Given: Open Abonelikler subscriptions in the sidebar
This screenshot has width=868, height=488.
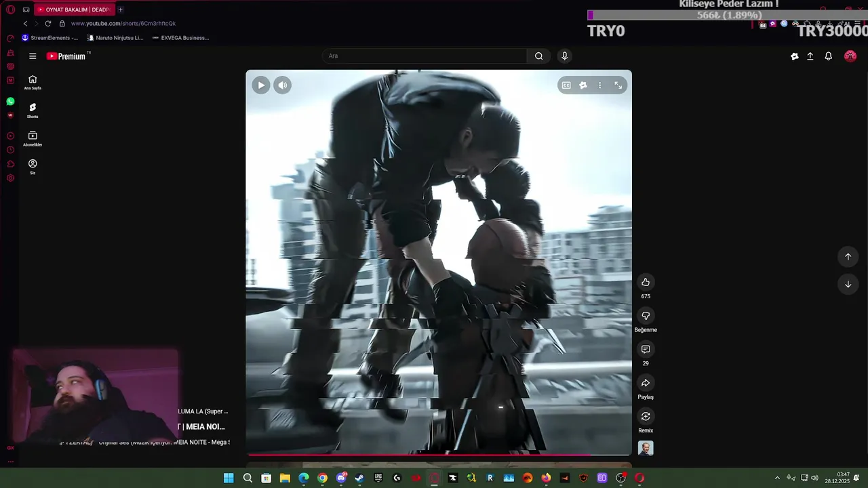Looking at the screenshot, I should tap(33, 139).
